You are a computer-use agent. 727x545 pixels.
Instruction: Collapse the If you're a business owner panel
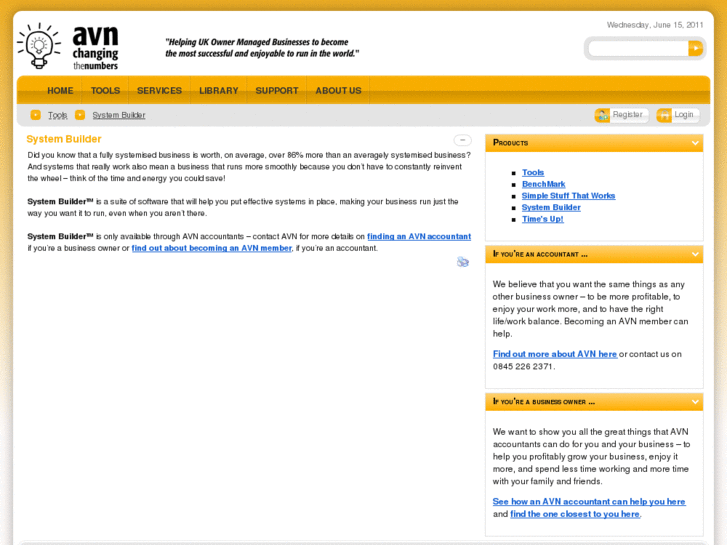tap(695, 402)
